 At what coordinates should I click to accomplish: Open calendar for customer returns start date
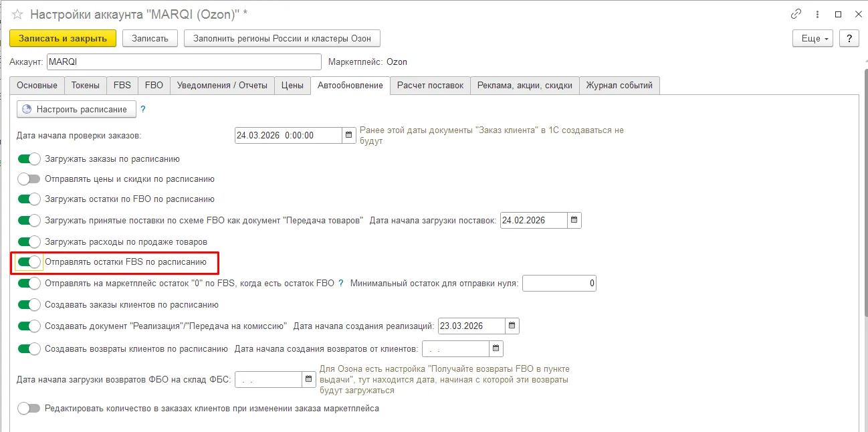pos(496,348)
